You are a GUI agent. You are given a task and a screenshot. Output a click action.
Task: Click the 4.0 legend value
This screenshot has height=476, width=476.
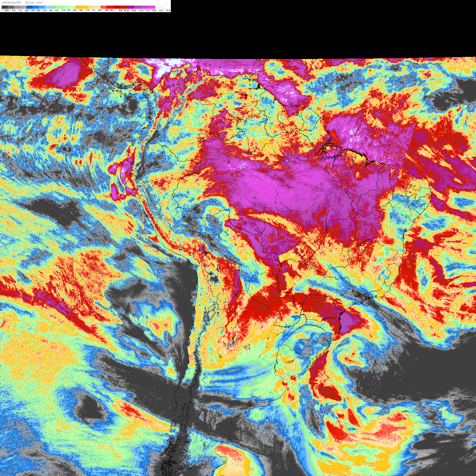click(x=51, y=10)
